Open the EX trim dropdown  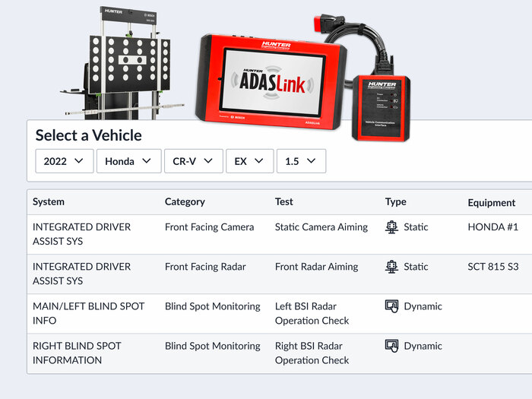click(x=249, y=161)
